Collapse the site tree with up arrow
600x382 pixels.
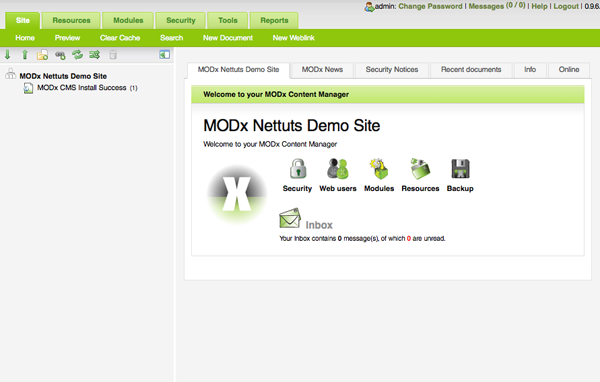click(25, 55)
